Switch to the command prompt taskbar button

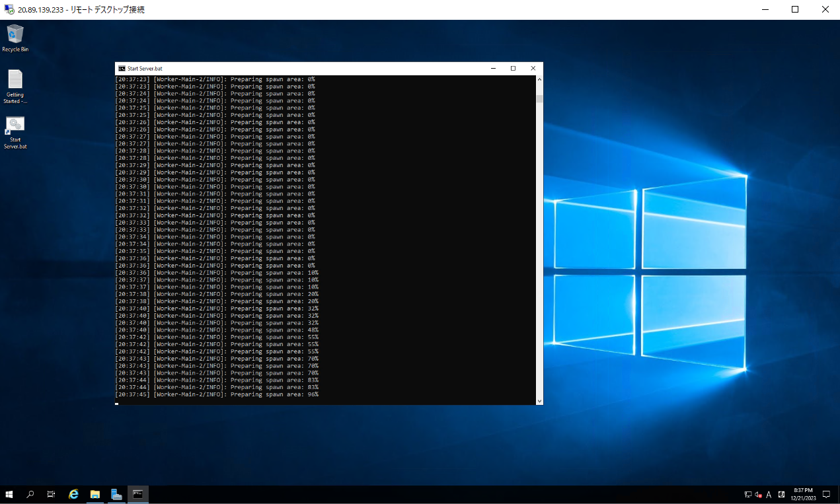pyautogui.click(x=137, y=494)
